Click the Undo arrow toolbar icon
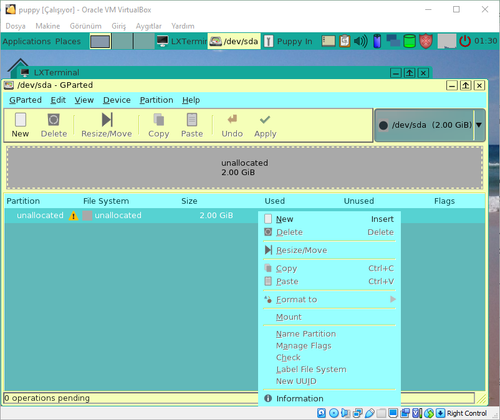The width and height of the screenshot is (500, 420). coord(232,119)
